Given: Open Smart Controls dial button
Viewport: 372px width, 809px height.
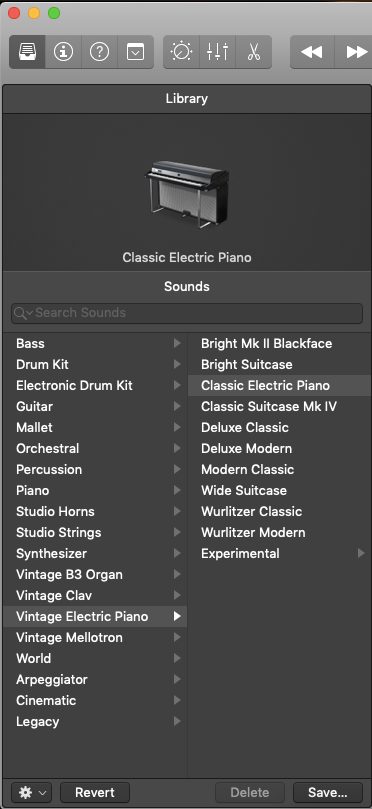Looking at the screenshot, I should pyautogui.click(x=181, y=52).
